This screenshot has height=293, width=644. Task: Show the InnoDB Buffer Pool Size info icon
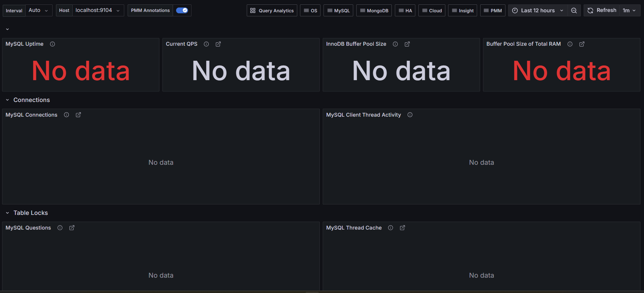(395, 44)
